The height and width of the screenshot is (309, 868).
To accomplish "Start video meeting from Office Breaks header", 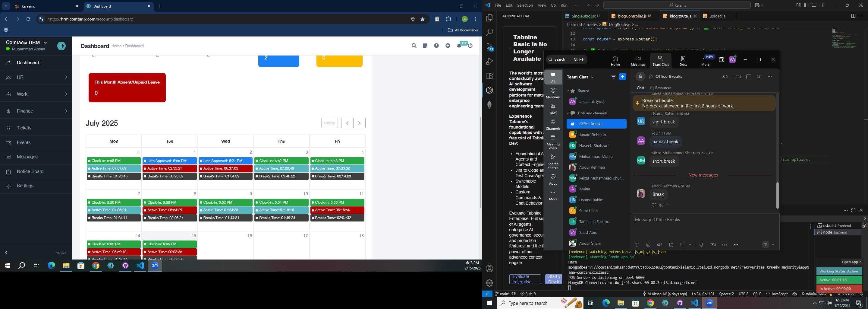I will [738, 77].
